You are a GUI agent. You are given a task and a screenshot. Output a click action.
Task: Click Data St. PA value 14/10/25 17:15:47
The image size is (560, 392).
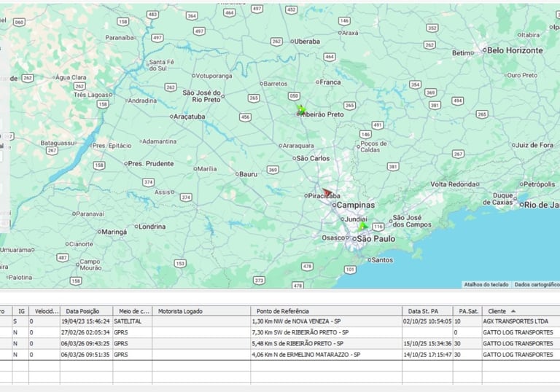(x=427, y=355)
